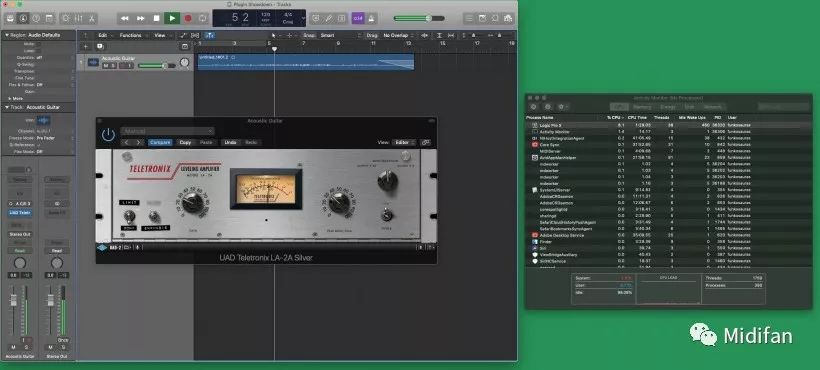The width and height of the screenshot is (820, 370).
Task: Collapse Track Acoustic Guitar section
Action: coord(7,107)
